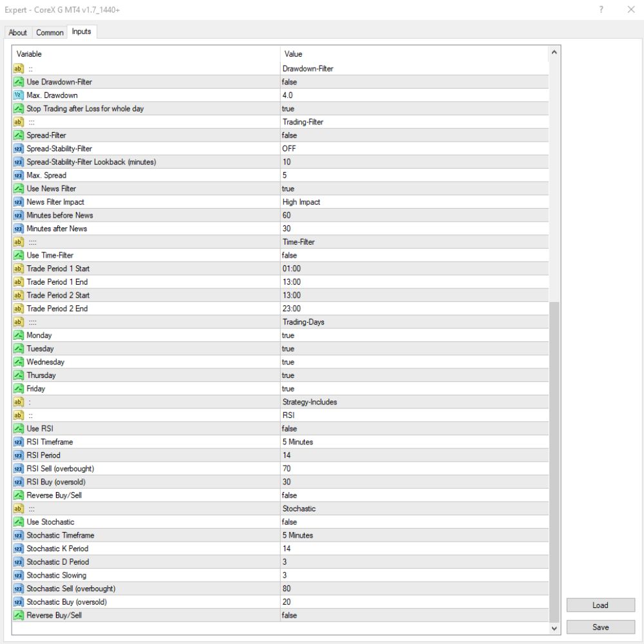
Task: Select the true value of Stop Trading after Loss
Action: coord(288,108)
